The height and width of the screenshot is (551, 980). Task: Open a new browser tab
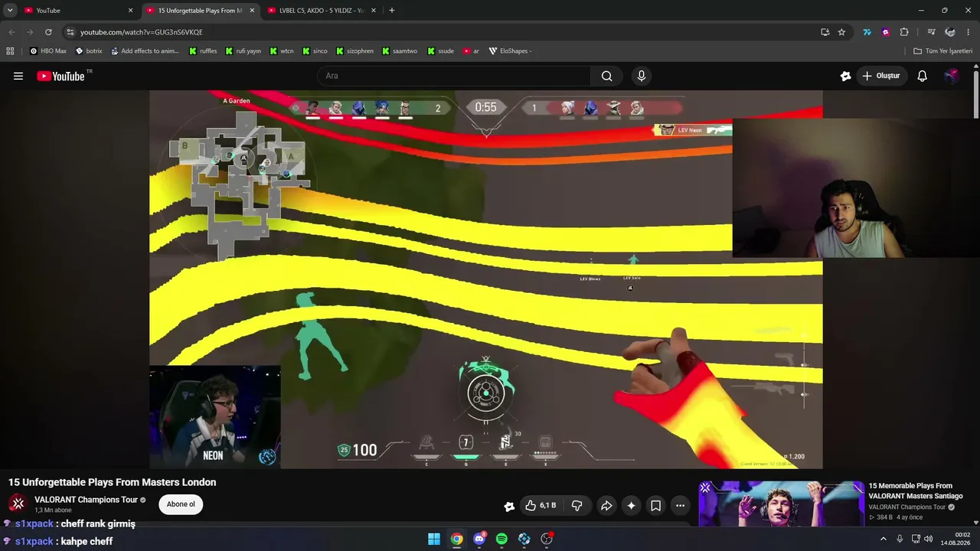(x=392, y=11)
